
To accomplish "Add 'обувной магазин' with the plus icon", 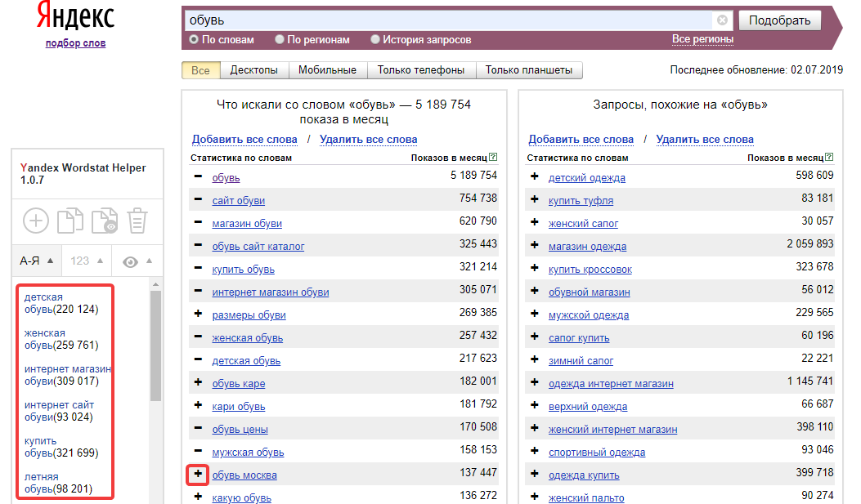I will pos(534,291).
